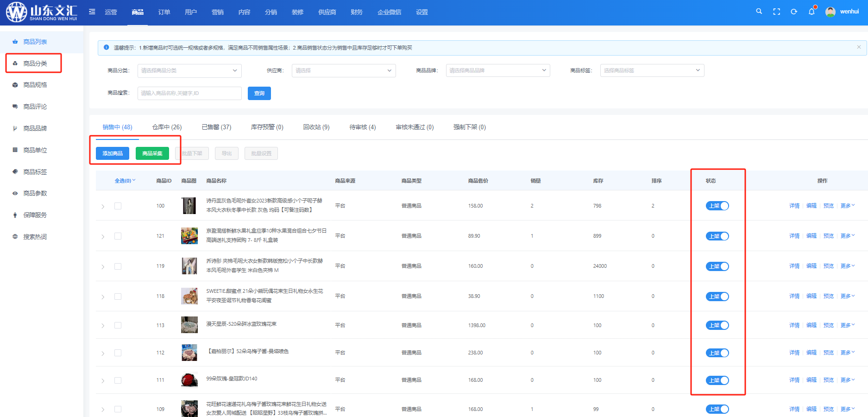This screenshot has height=417, width=868.
Task: Click the 商品规格 sidebar icon
Action: 15,85
